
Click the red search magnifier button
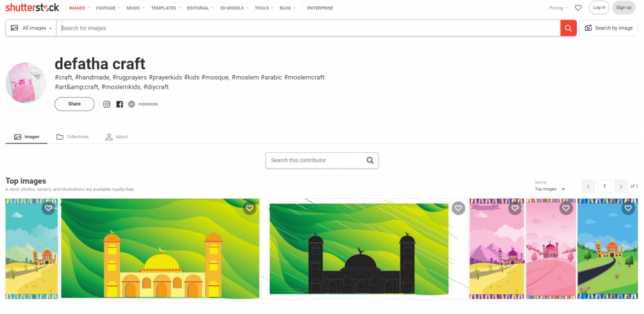point(568,28)
